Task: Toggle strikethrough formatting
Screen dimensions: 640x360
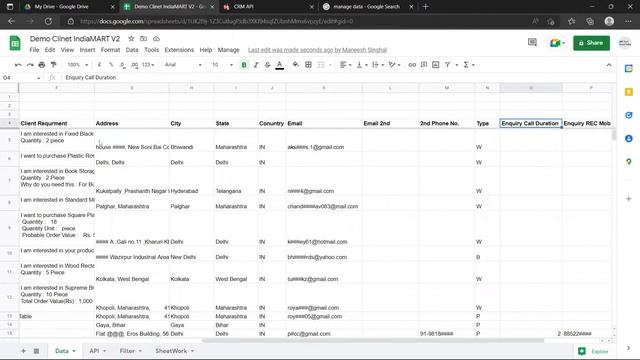Action: (267, 65)
